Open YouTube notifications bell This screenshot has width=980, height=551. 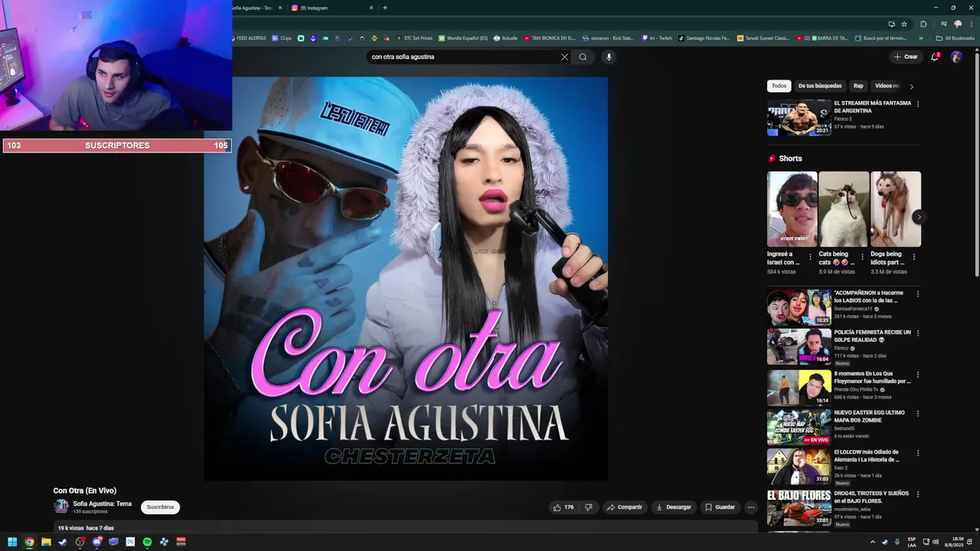[x=935, y=57]
